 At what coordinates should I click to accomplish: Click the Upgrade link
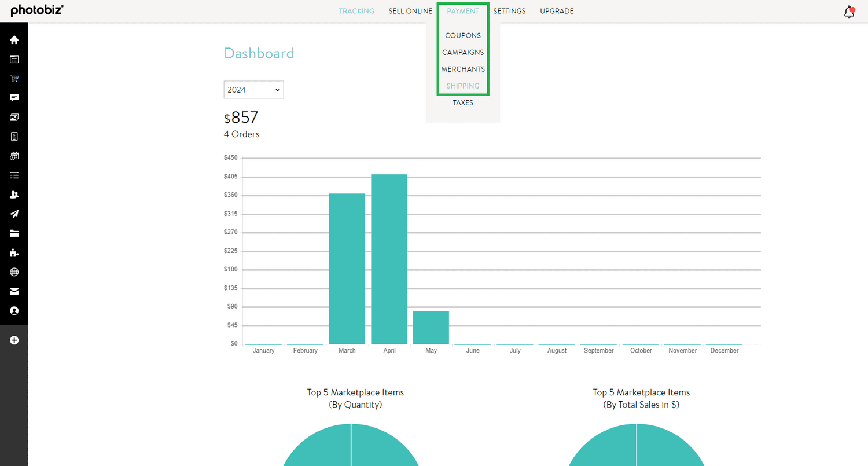coord(557,11)
